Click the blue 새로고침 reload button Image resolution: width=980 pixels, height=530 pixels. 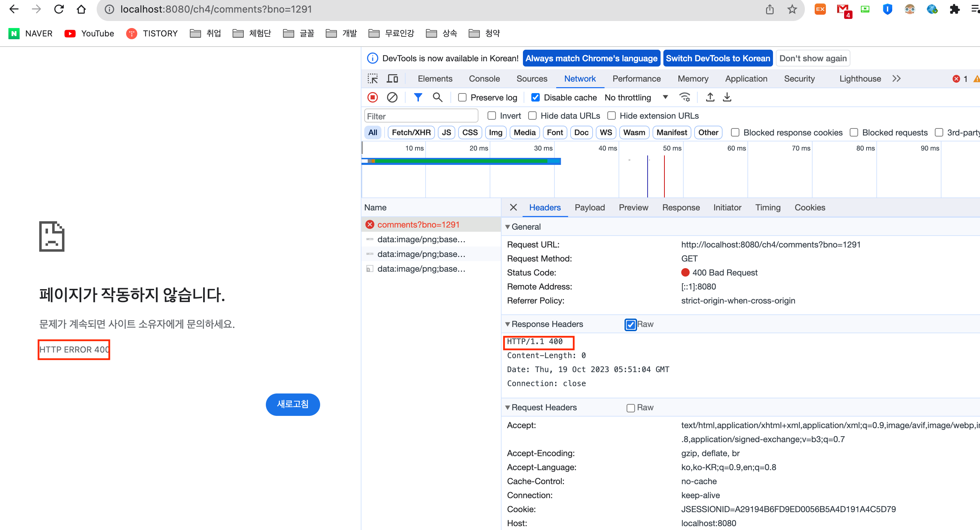(x=292, y=404)
